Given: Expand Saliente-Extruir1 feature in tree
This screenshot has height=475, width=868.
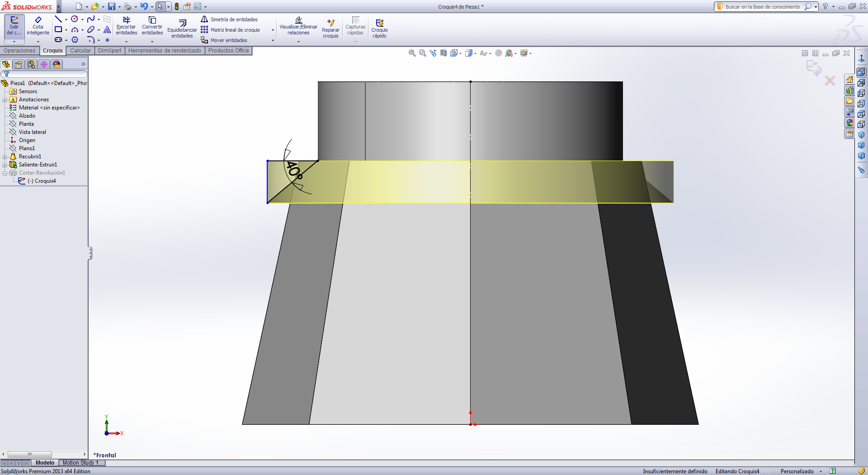Looking at the screenshot, I should pos(5,165).
